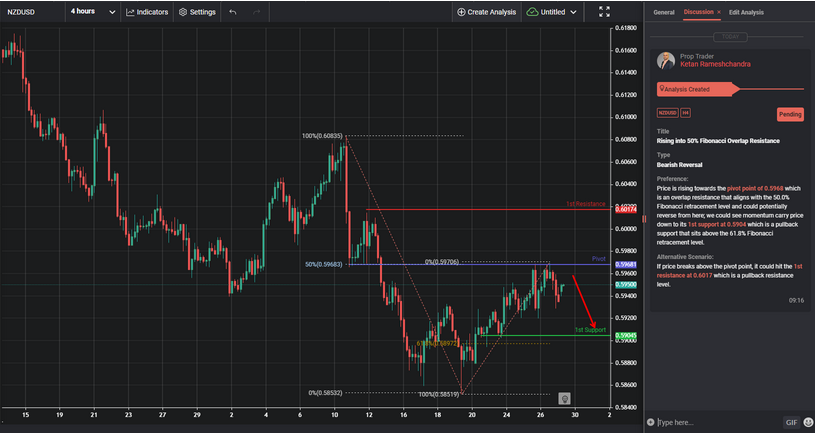Click the message type here field
The height and width of the screenshot is (434, 815).
(x=718, y=423)
